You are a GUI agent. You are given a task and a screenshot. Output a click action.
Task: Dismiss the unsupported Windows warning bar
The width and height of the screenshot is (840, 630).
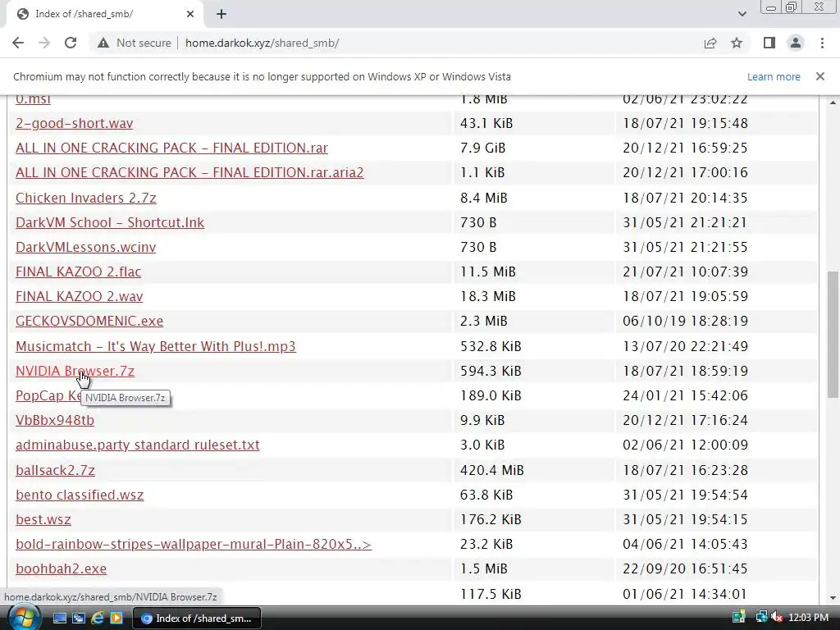pos(820,76)
